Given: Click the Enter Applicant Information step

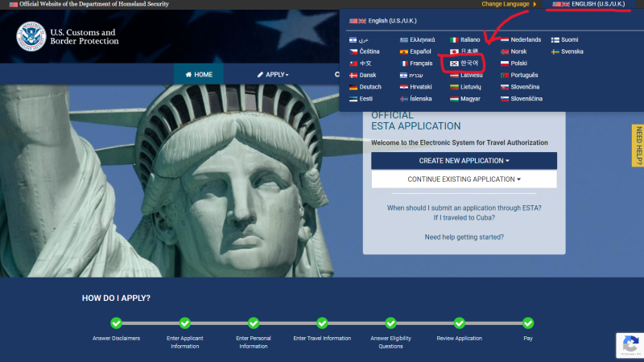Looking at the screenshot, I should [x=185, y=343].
